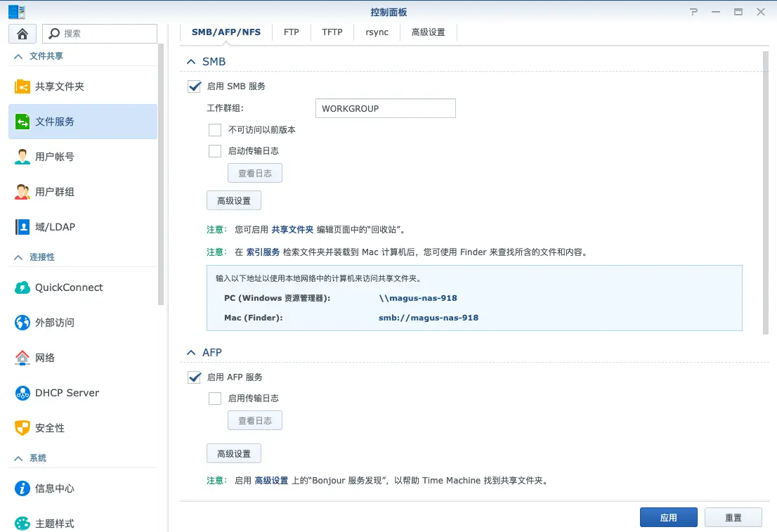This screenshot has width=777, height=532.
Task: Click the 应用 apply button
Action: [669, 518]
